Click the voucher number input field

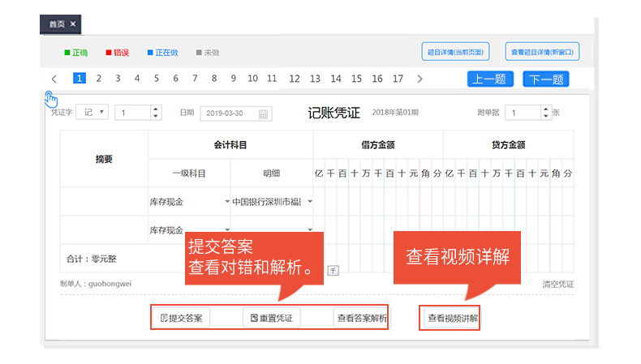tap(132, 113)
